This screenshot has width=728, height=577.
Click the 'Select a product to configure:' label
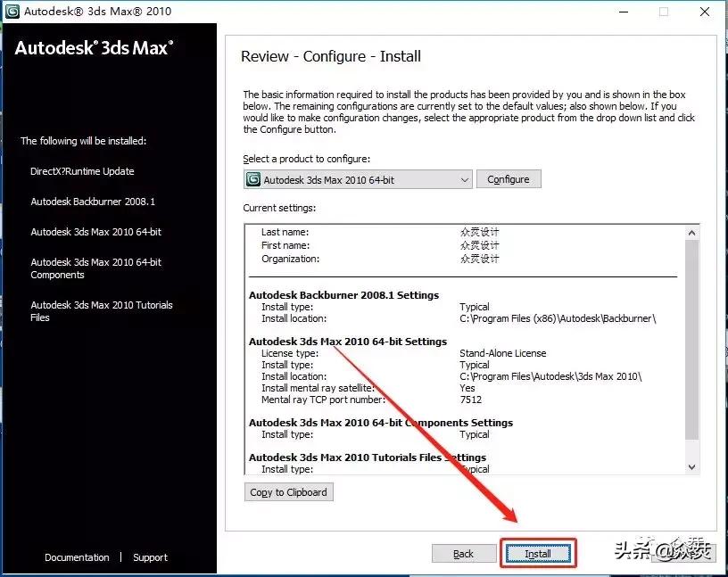click(x=306, y=159)
